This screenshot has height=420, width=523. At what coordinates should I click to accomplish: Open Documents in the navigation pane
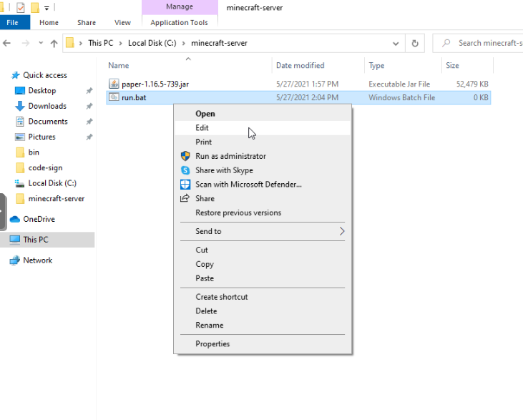(x=48, y=121)
